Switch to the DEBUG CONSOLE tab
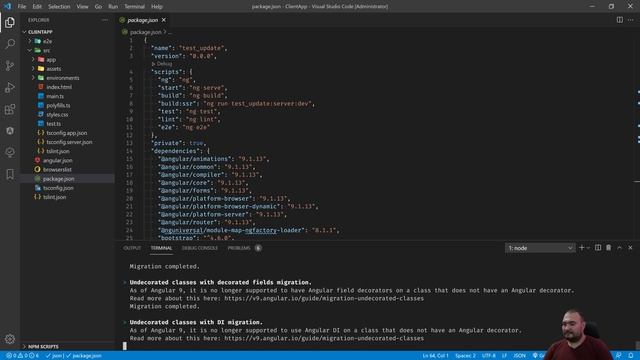640x360 pixels. (200, 248)
